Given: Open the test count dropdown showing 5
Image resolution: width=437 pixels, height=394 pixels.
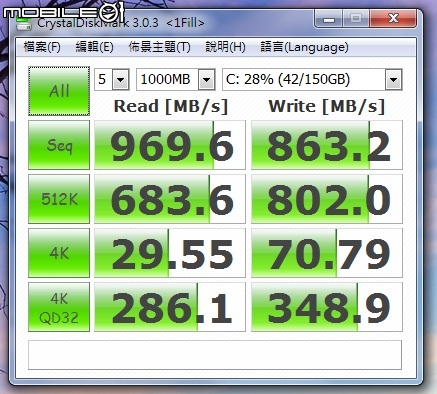Looking at the screenshot, I should pyautogui.click(x=112, y=79).
